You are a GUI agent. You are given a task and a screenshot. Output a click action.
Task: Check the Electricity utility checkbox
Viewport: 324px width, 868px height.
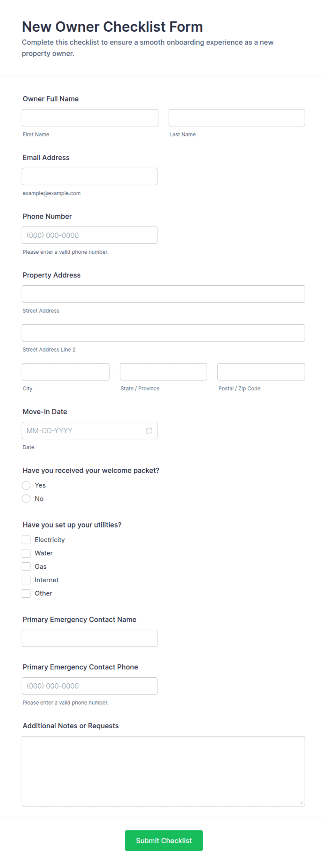point(26,540)
